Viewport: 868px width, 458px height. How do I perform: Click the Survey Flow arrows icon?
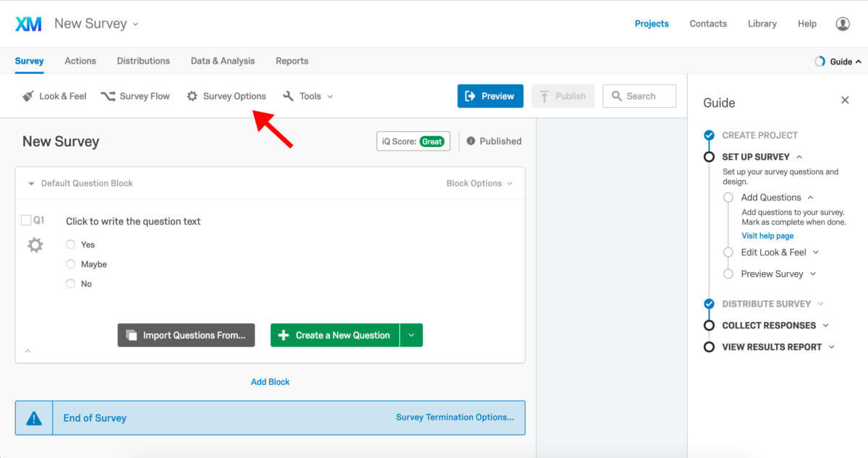(108, 96)
